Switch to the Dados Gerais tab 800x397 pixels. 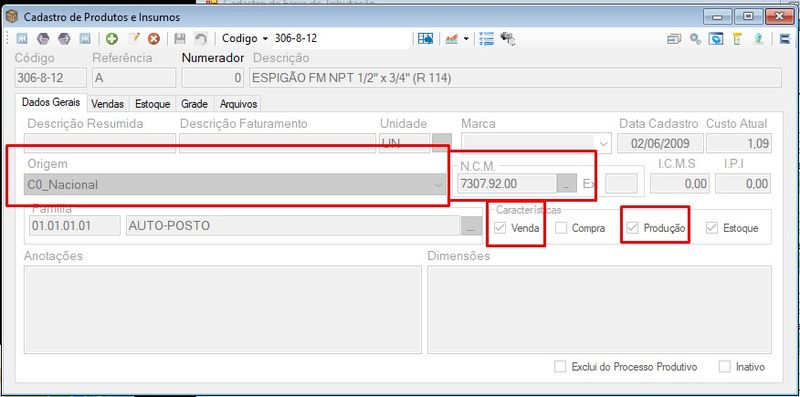pyautogui.click(x=51, y=102)
